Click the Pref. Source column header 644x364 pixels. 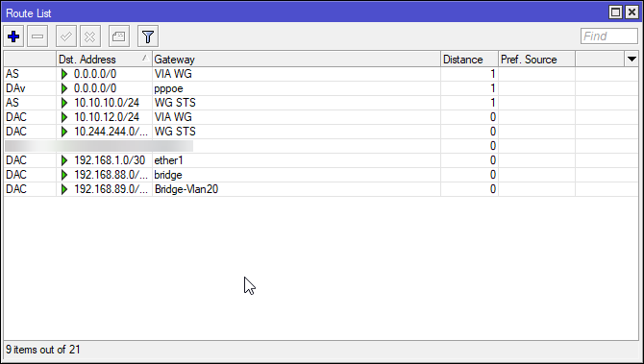536,60
